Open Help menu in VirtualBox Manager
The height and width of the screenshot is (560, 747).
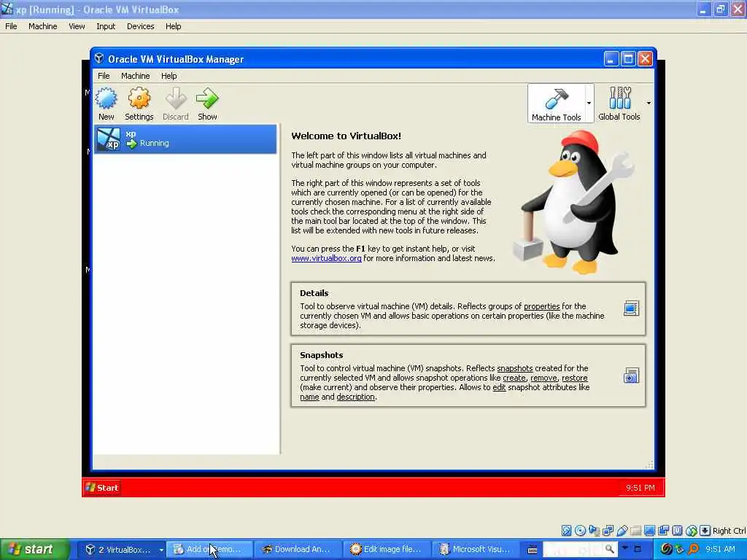169,76
